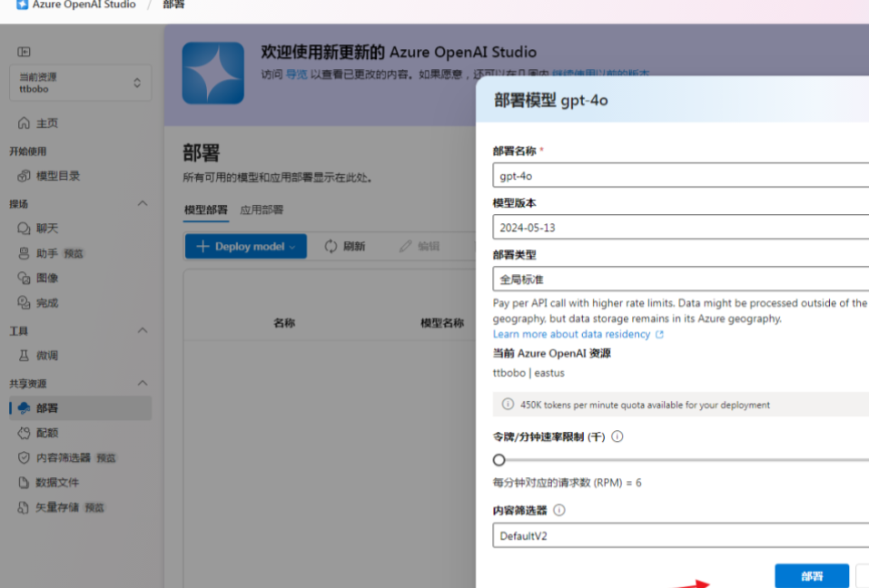Open the 模型版本 version dropdown

point(676,226)
